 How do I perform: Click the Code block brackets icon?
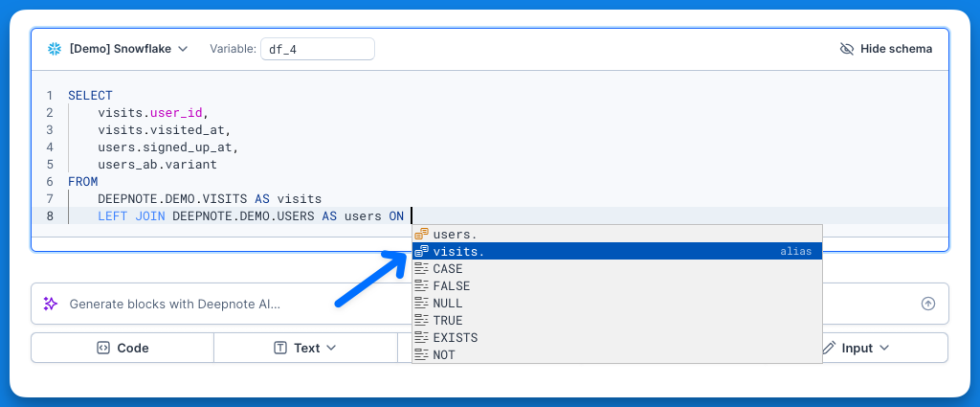(x=103, y=348)
